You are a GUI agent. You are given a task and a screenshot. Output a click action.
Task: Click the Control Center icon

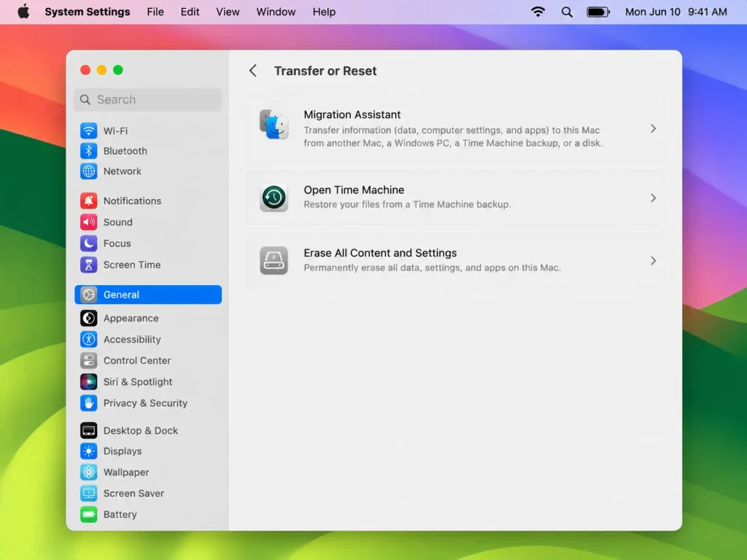coord(88,360)
